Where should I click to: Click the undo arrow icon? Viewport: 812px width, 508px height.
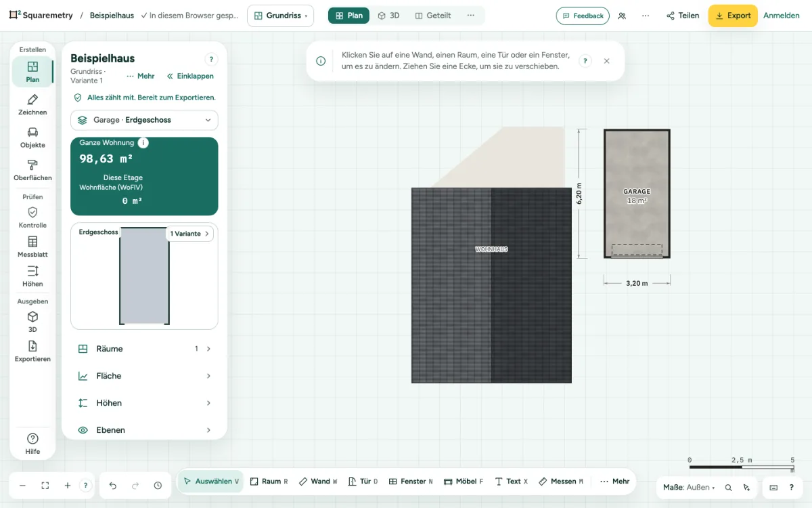coord(113,486)
